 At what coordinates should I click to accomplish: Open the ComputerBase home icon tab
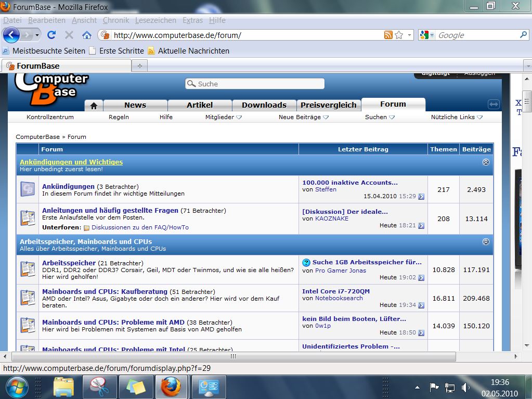point(94,106)
